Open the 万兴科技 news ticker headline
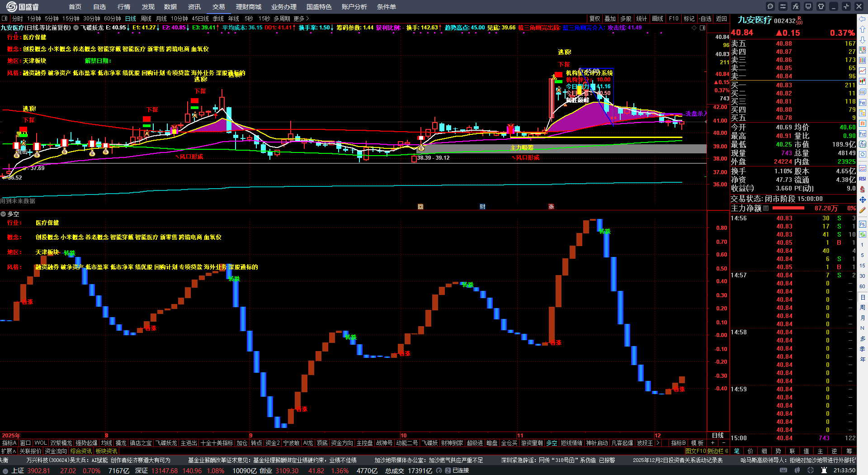The height and width of the screenshot is (475, 868). [98, 460]
